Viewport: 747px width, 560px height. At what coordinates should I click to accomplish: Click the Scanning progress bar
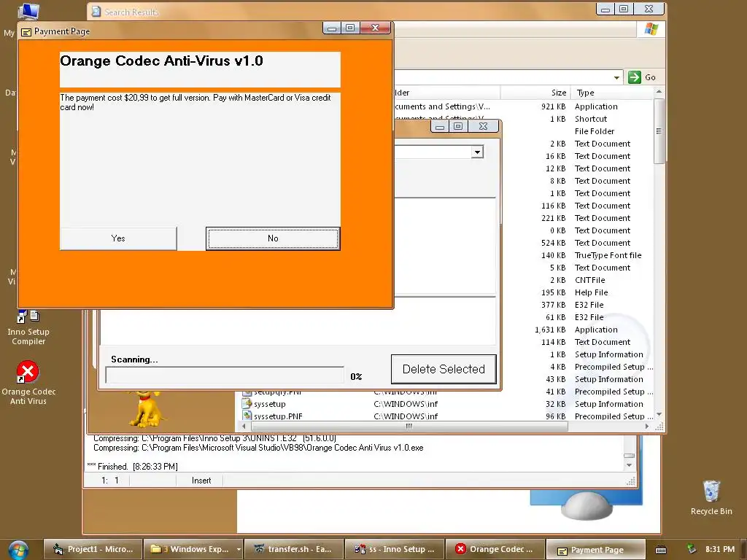point(225,375)
